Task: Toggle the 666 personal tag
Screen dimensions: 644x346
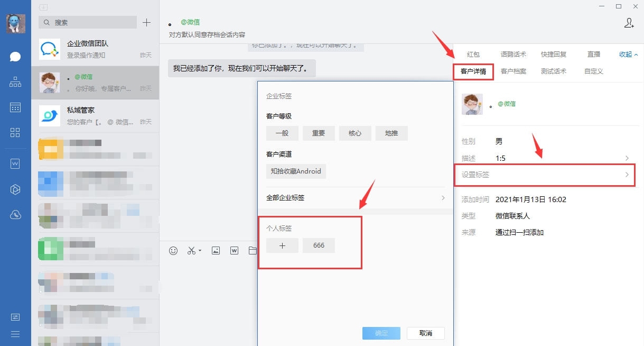Action: 319,245
